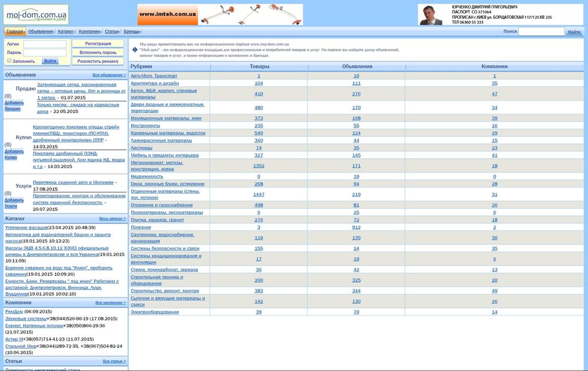Open the Лестницы rubric
Image resolution: width=588 pixels, height=371 pixels.
(x=141, y=148)
